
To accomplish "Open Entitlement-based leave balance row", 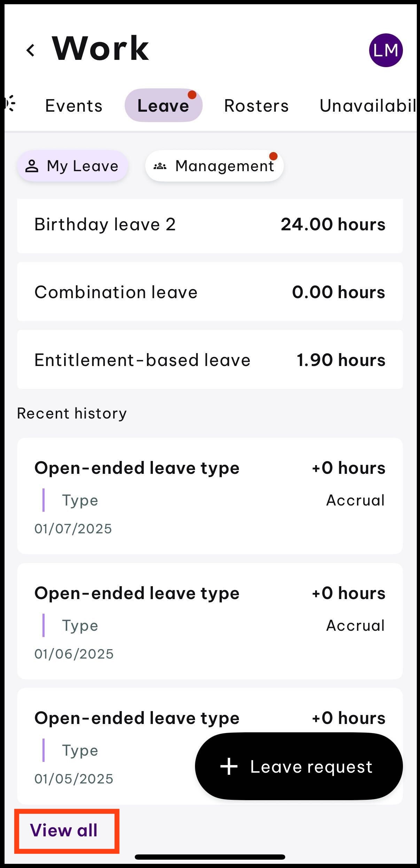I will click(210, 359).
